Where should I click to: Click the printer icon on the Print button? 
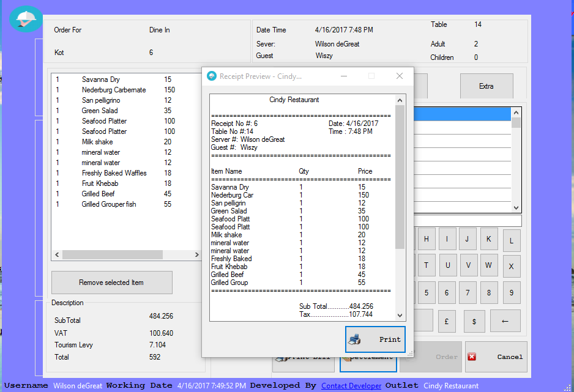coord(354,340)
